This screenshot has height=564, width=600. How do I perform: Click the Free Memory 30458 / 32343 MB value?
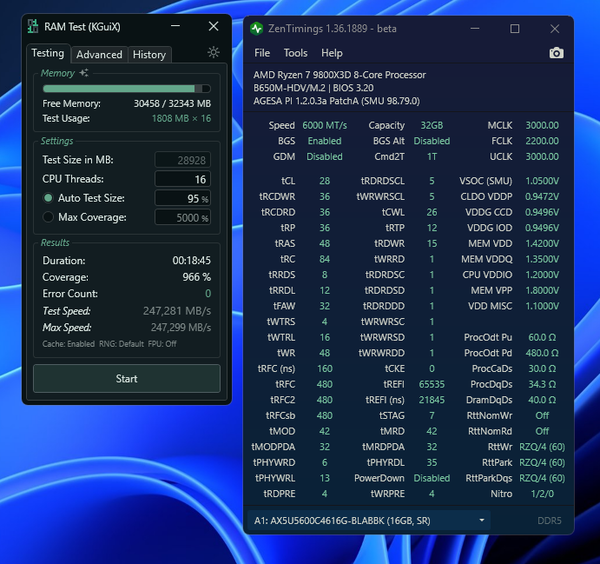pyautogui.click(x=172, y=104)
